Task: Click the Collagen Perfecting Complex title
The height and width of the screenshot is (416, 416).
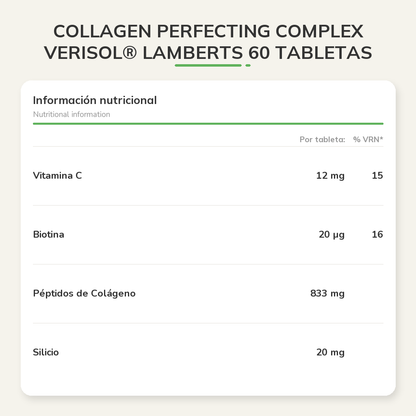Action: (208, 42)
